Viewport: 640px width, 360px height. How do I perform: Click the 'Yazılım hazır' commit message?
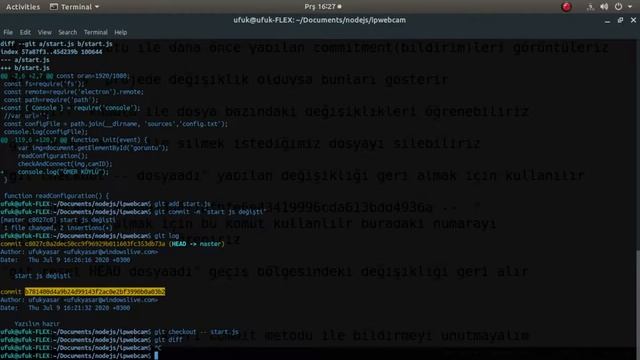pyautogui.click(x=37, y=324)
